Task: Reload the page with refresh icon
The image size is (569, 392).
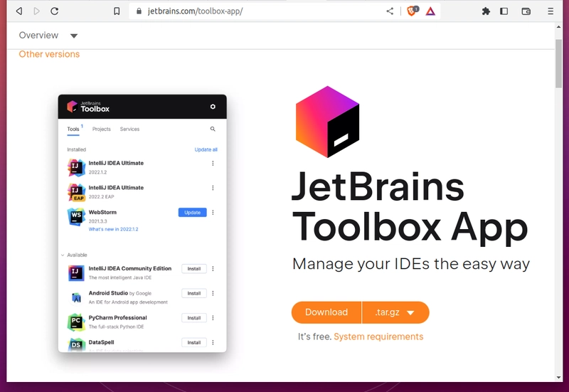Action: point(55,11)
